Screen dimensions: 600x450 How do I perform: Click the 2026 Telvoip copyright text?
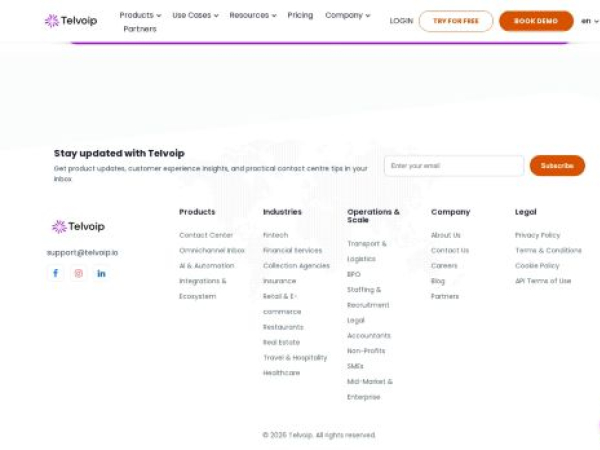319,435
